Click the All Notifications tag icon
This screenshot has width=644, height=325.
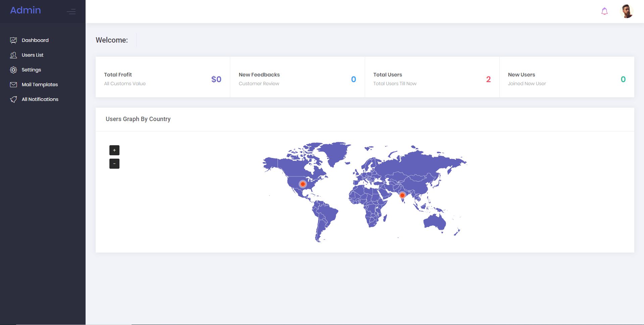[13, 99]
